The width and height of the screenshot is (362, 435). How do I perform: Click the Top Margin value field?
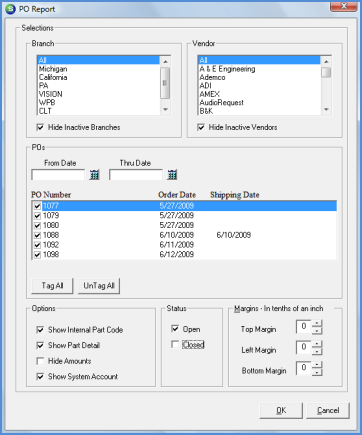tap(304, 327)
